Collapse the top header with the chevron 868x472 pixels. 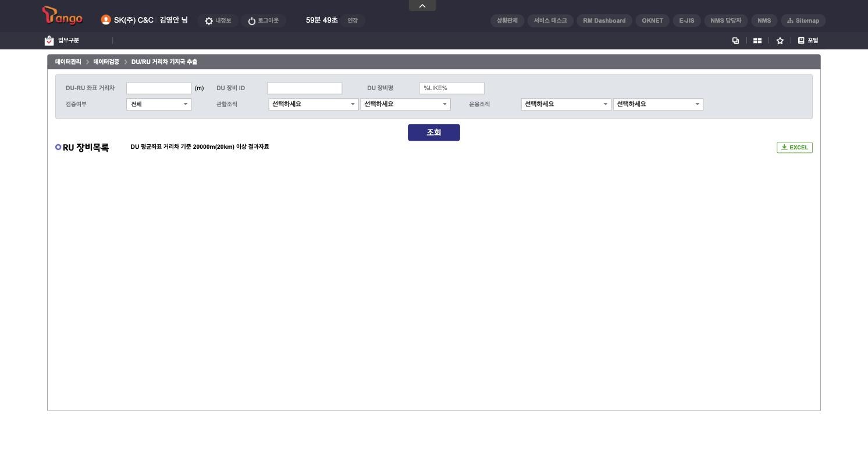[x=422, y=6]
